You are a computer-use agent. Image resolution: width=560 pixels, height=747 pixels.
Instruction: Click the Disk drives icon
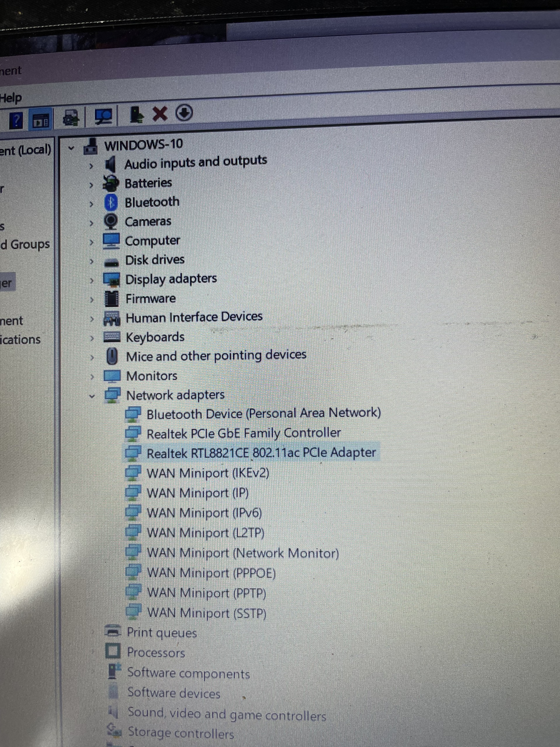tap(111, 262)
